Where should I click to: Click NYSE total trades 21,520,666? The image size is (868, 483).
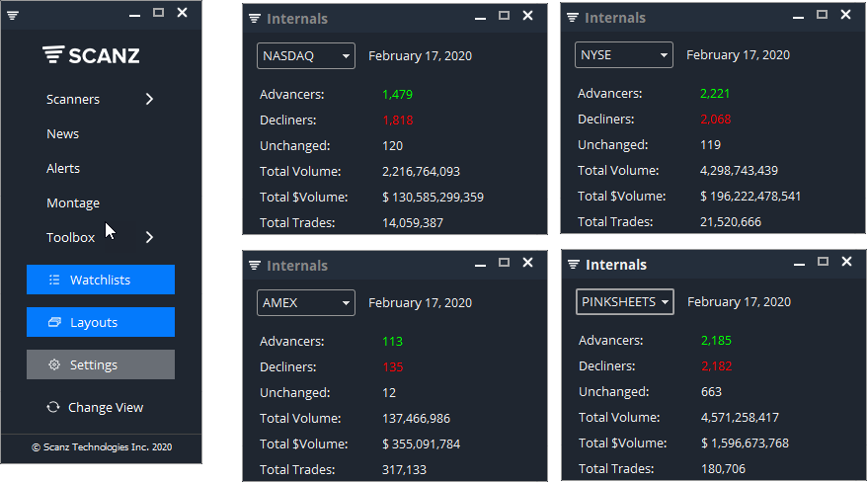point(731,222)
